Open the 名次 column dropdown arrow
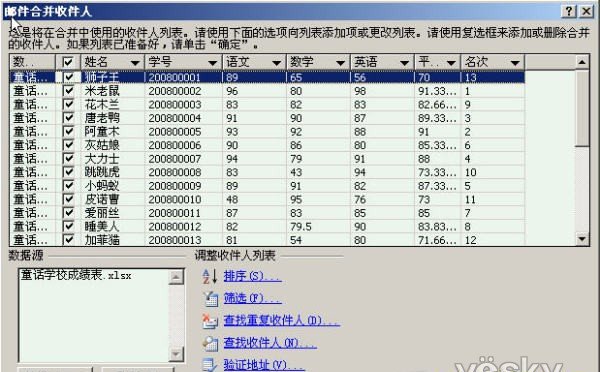 click(x=515, y=63)
